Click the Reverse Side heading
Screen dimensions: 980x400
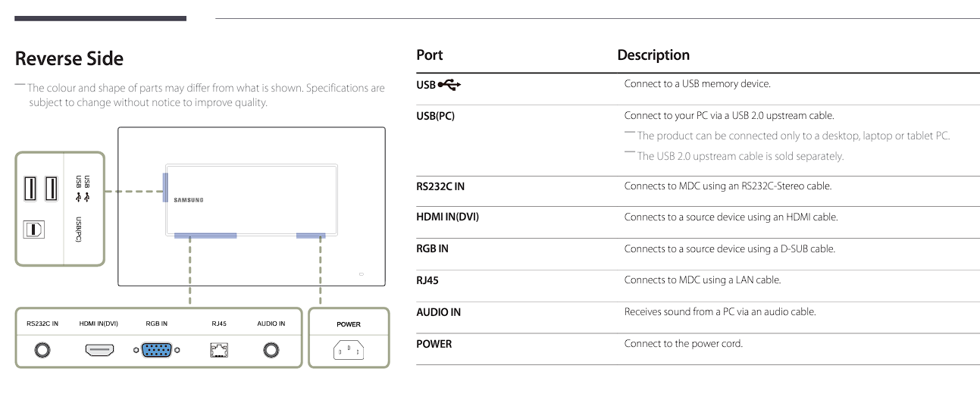pyautogui.click(x=69, y=58)
